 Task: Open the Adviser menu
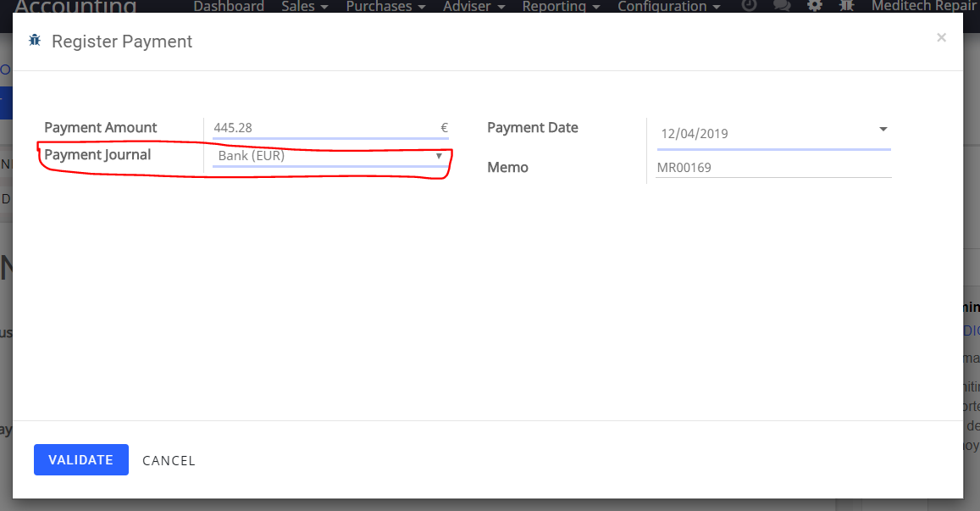[x=473, y=6]
